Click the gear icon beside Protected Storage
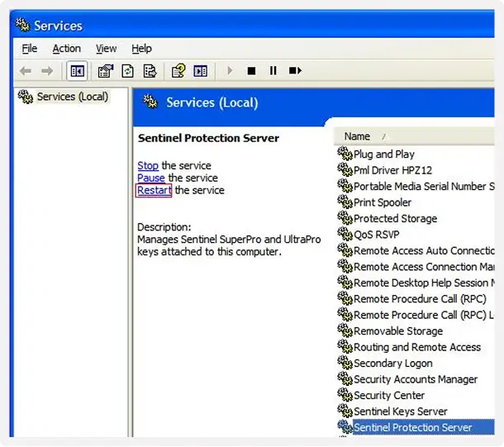The height and width of the screenshot is (447, 504). coord(345,218)
